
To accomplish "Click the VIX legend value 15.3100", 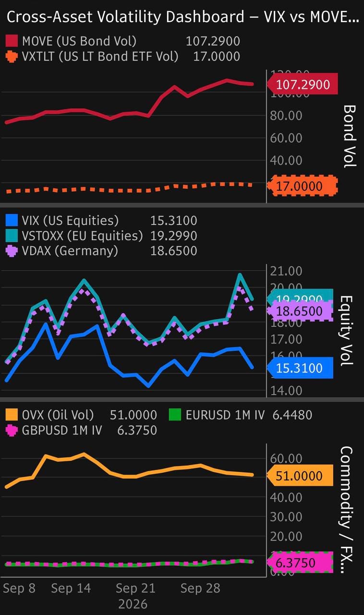I will (x=174, y=221).
